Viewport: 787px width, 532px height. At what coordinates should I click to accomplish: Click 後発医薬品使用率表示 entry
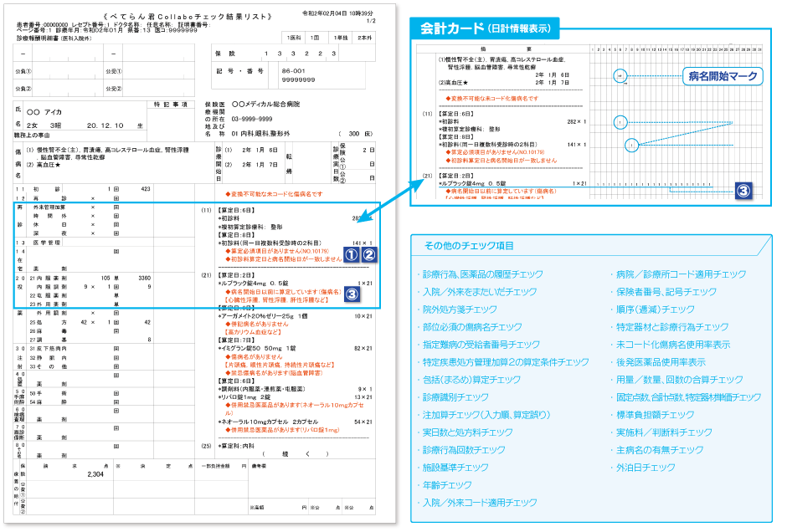click(x=661, y=362)
